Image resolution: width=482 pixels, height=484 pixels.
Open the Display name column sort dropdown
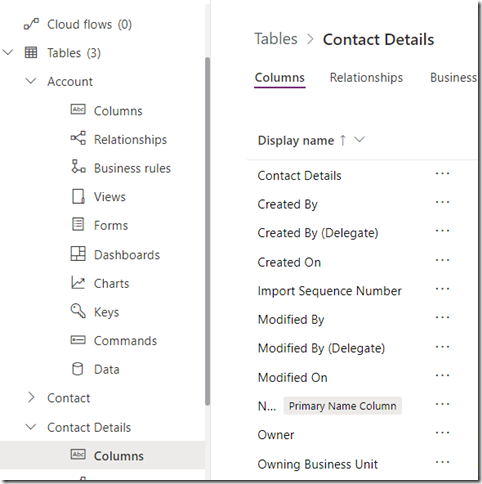pyautogui.click(x=359, y=140)
